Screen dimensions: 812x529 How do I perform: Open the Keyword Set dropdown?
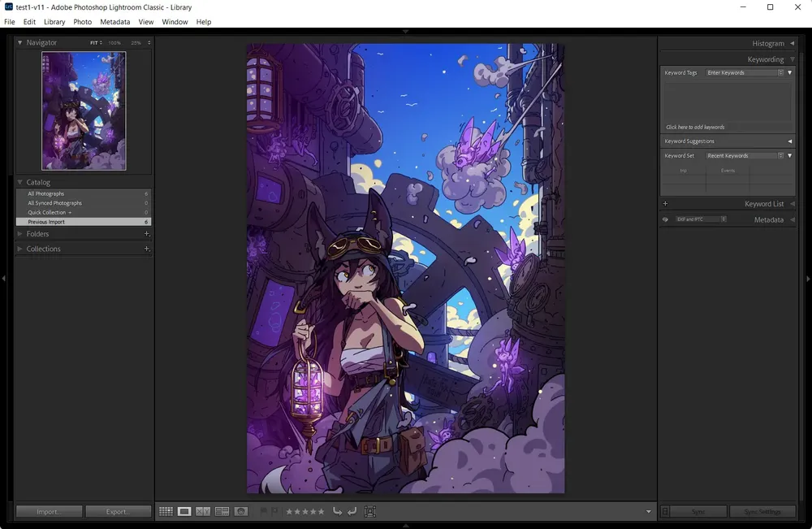pos(745,155)
